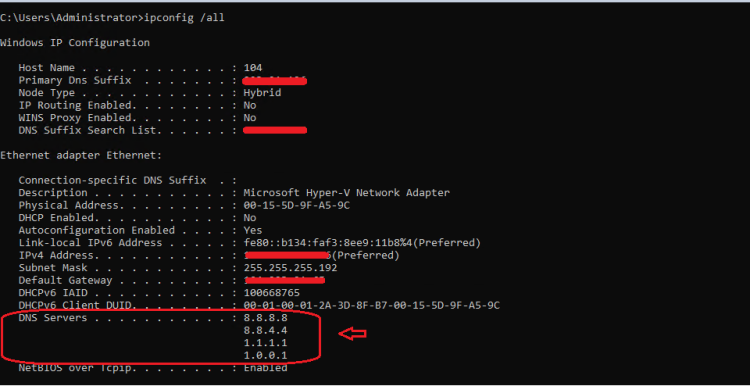Image resolution: width=750 pixels, height=386 pixels.
Task: Click the red arrow pointing at DNS servers
Action: 353,333
